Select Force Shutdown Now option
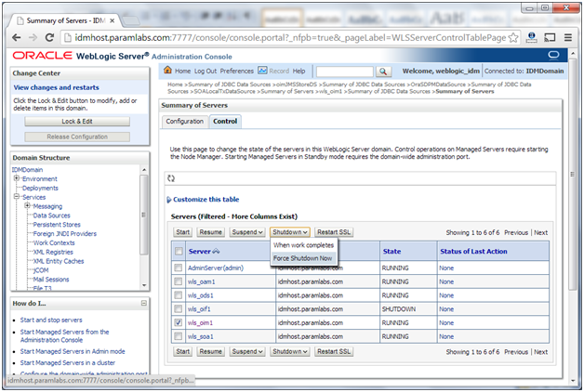Screen dimensions: 584x392 click(x=303, y=258)
